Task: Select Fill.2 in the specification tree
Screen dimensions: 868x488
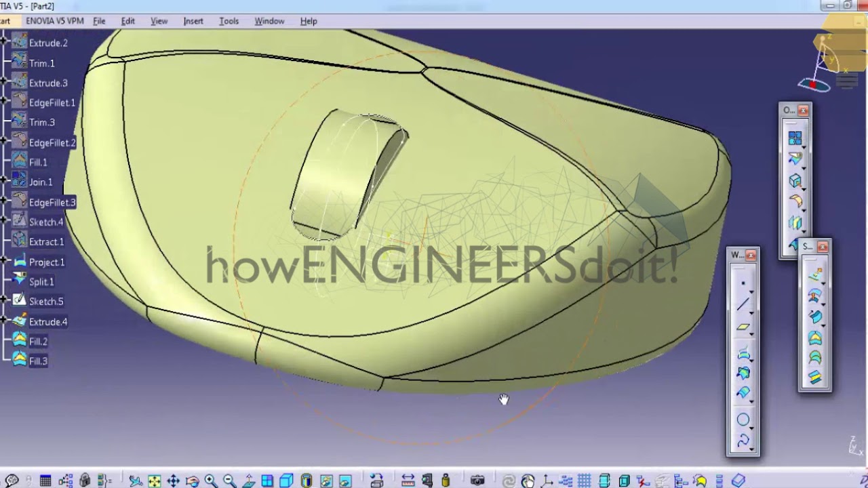Action: tap(38, 341)
